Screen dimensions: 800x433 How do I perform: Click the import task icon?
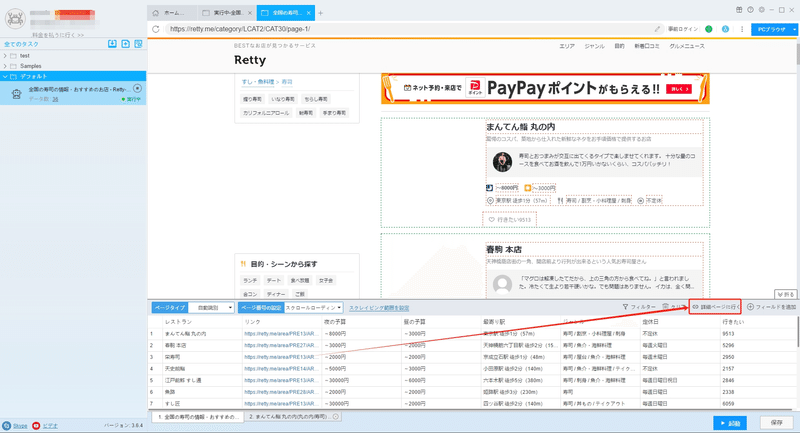112,44
